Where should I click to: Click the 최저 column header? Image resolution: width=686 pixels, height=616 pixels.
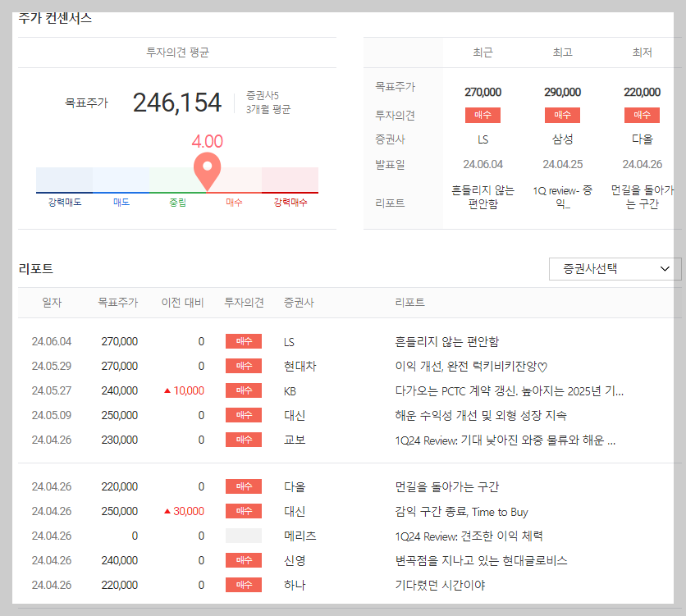(642, 52)
